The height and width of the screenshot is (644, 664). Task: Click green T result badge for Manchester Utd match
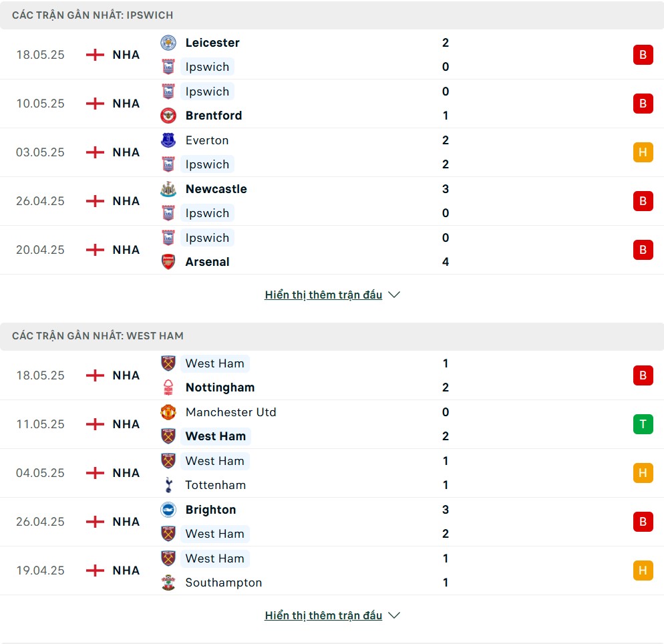643,424
